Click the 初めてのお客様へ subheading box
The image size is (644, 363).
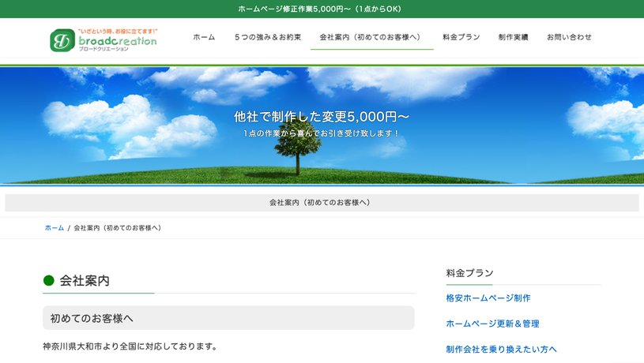pos(228,318)
